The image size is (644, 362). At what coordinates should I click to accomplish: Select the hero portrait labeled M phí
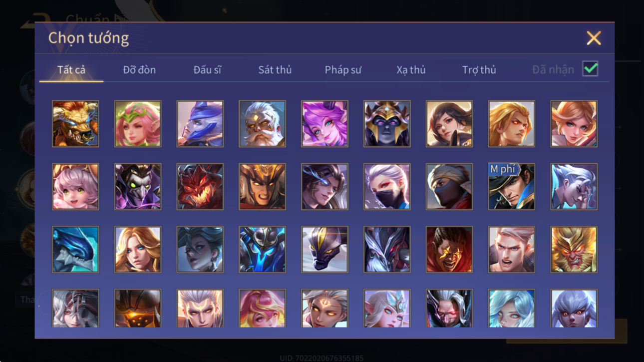pyautogui.click(x=511, y=187)
